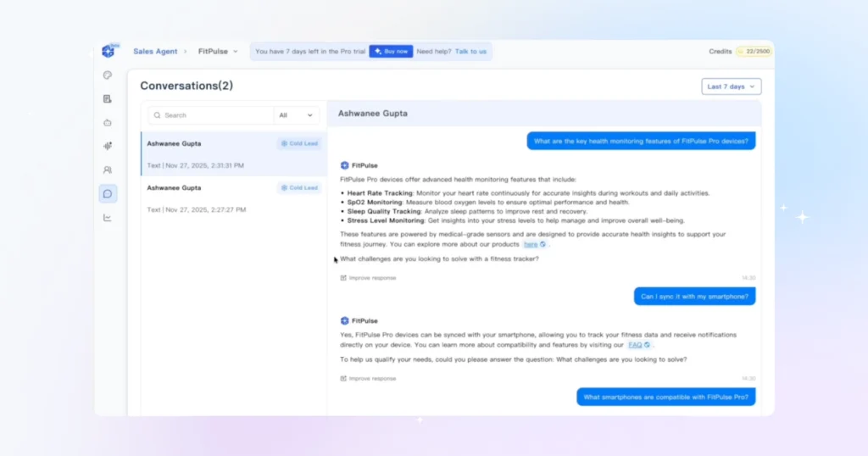Image resolution: width=868 pixels, height=456 pixels.
Task: Click the 'Talk to us' link
Action: [470, 52]
